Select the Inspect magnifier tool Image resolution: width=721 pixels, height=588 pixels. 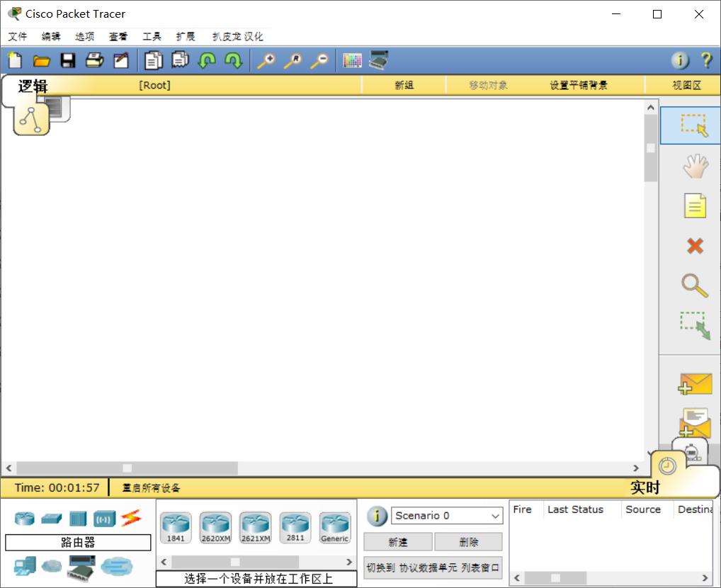point(695,285)
